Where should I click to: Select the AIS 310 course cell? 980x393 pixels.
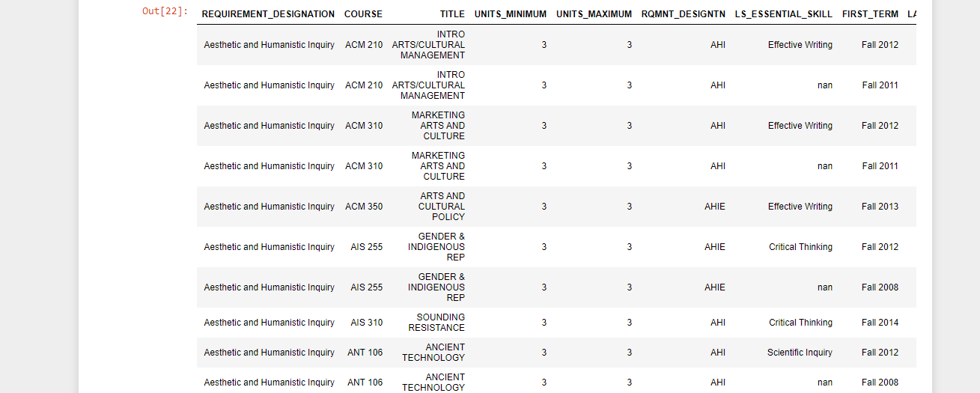(x=367, y=323)
